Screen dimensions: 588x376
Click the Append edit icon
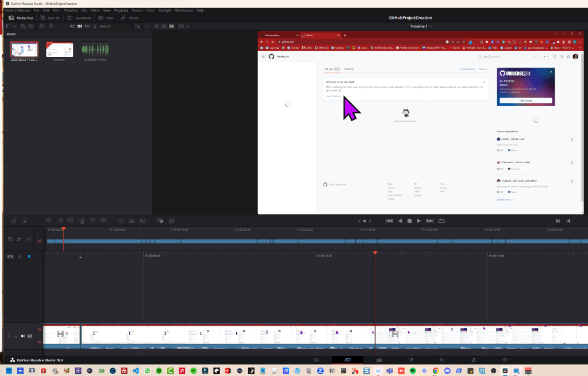click(59, 220)
